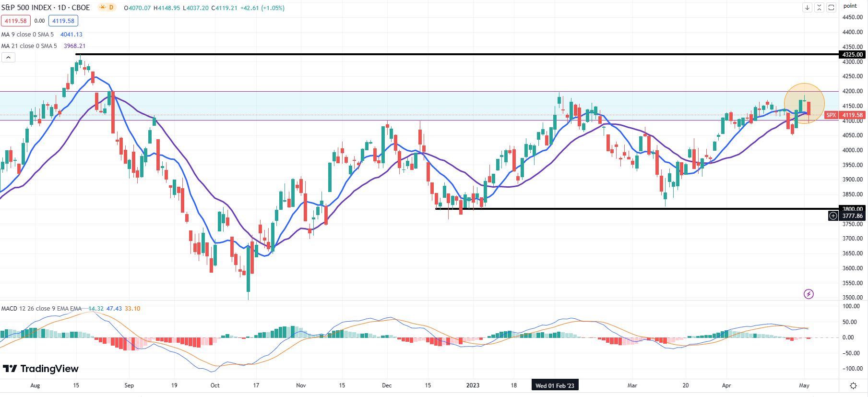Click the down arrow button in chart top-right
Viewport: 868px width, 397px height.
tap(807, 7)
